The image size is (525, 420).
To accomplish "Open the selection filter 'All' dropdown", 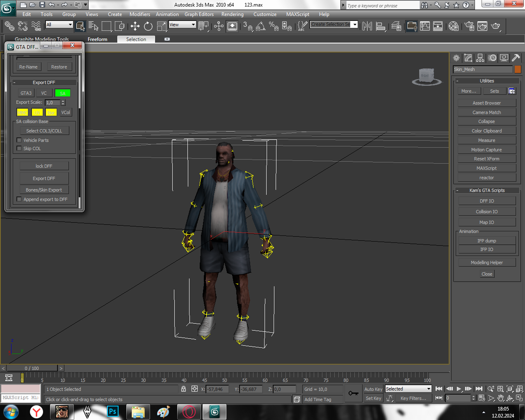I will click(x=59, y=25).
